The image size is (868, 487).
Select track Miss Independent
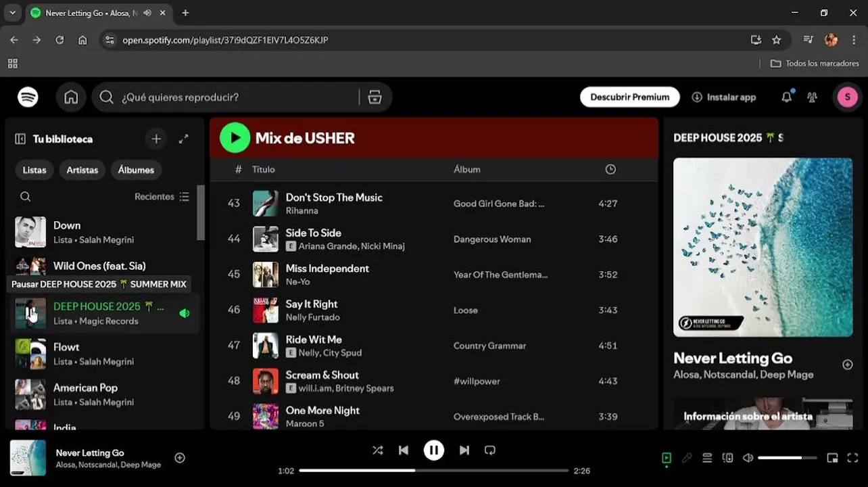pos(327,269)
